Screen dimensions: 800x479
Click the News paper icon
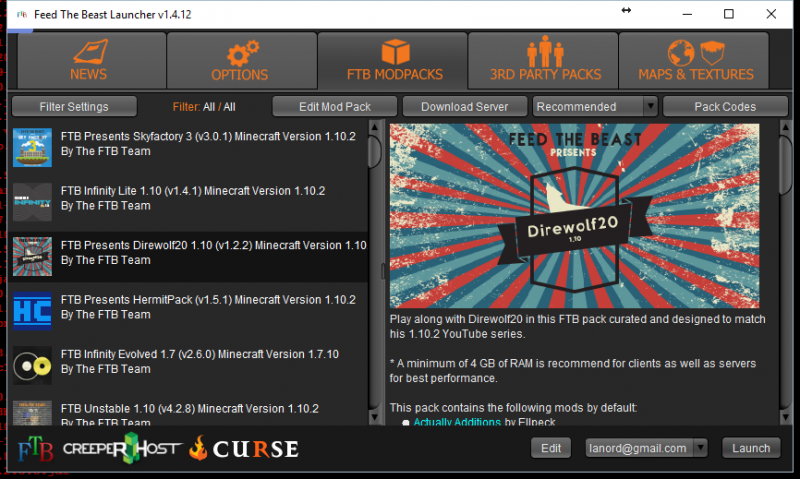coord(90,52)
